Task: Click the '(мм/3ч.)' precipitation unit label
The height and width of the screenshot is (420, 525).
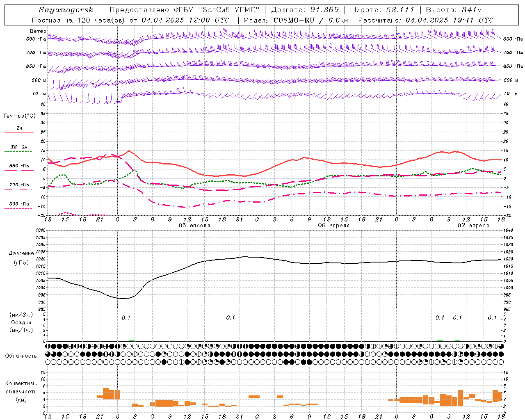Action: 21,315
